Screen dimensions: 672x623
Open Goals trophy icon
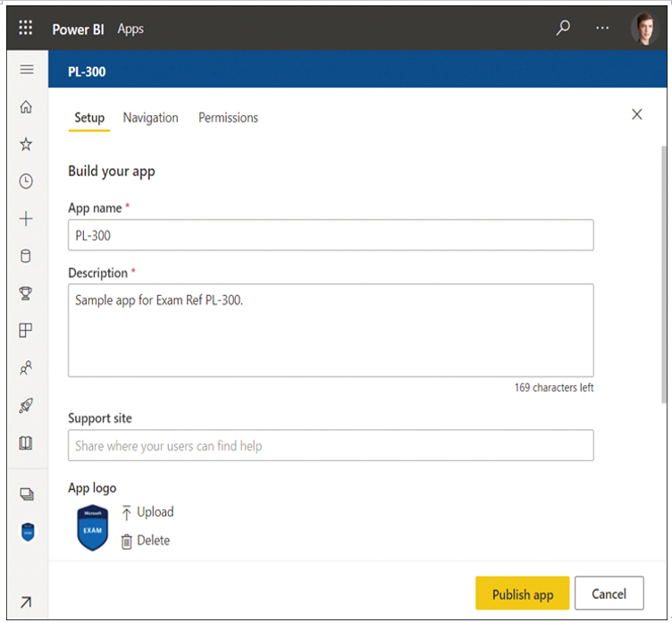(x=26, y=293)
